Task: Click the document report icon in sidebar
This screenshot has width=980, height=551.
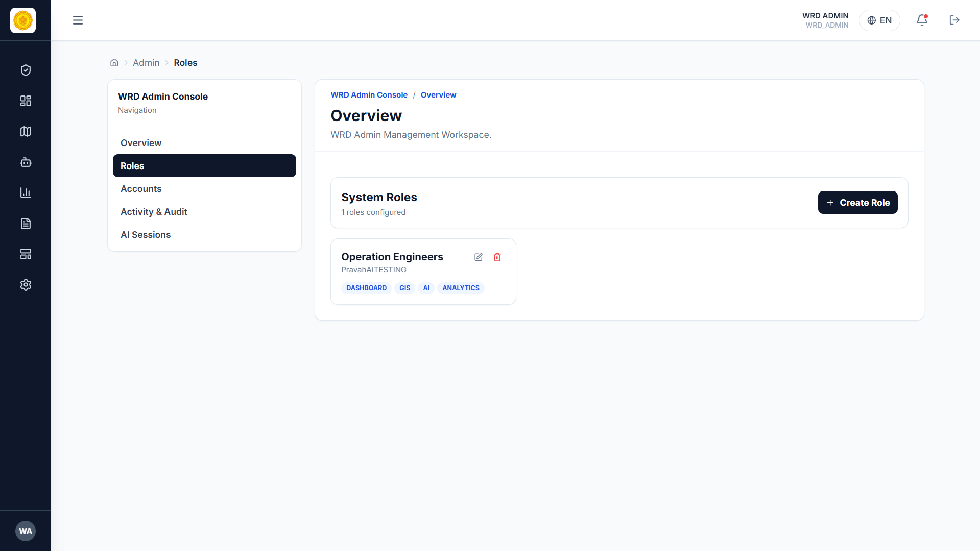Action: point(26,224)
